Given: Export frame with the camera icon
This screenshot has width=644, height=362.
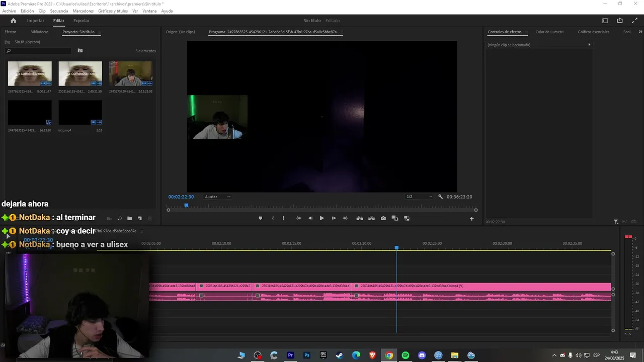Looking at the screenshot, I should coord(383,218).
